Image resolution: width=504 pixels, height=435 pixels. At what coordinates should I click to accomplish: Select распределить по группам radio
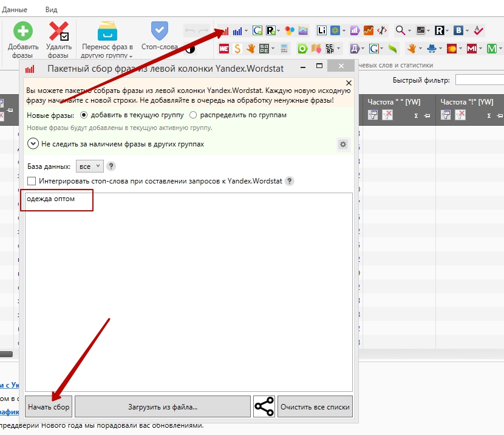pos(193,115)
